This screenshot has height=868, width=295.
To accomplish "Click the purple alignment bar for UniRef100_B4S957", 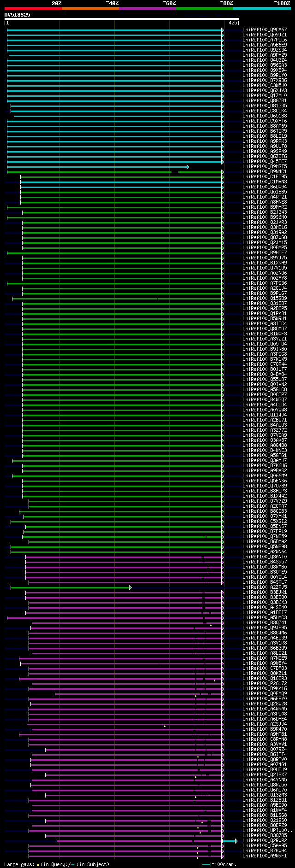I will 124,562.
